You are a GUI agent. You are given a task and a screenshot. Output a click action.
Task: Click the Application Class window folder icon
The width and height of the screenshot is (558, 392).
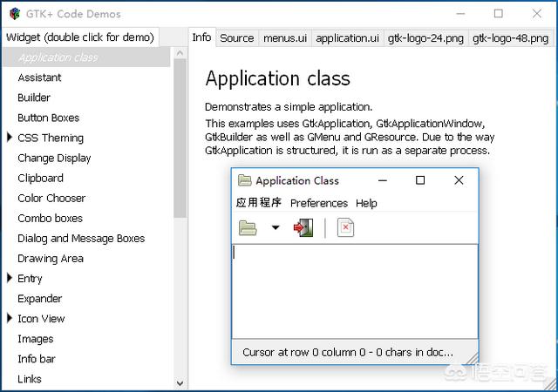coord(244,180)
